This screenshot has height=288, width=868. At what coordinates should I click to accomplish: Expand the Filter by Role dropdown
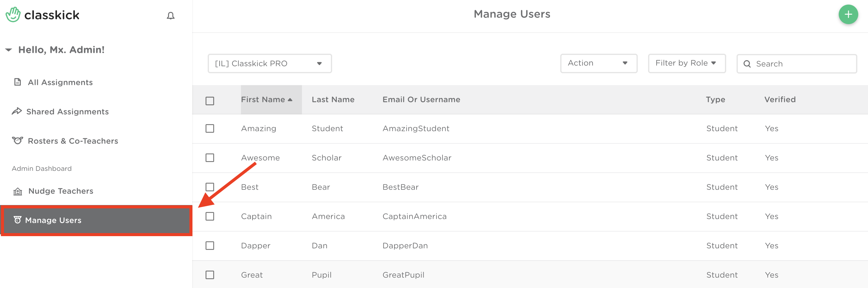(687, 63)
